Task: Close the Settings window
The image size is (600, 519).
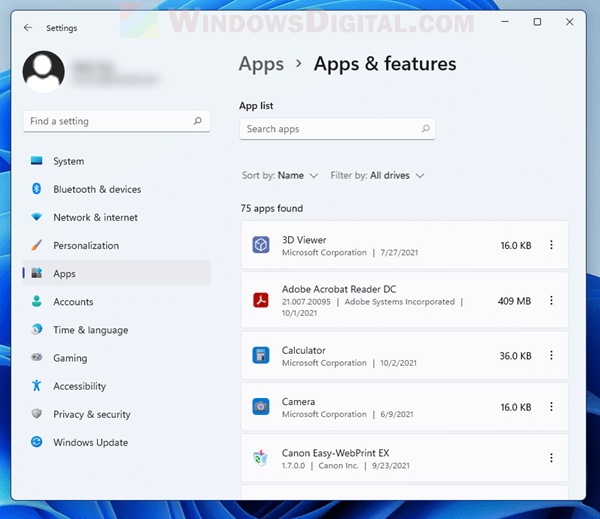Action: coord(569,22)
